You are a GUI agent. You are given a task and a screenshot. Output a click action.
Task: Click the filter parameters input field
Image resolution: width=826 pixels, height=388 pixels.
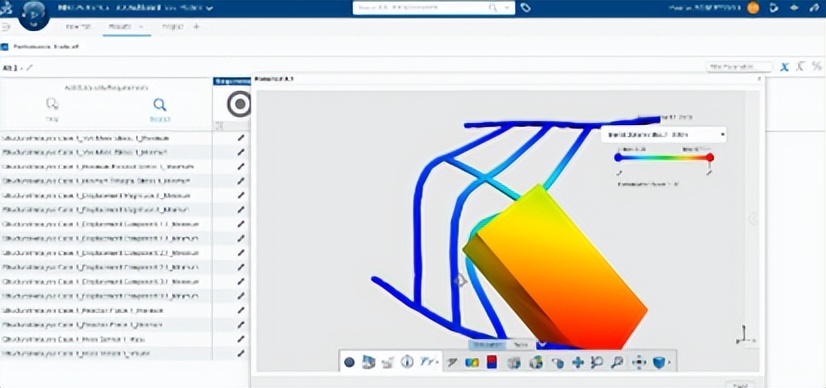(x=739, y=67)
